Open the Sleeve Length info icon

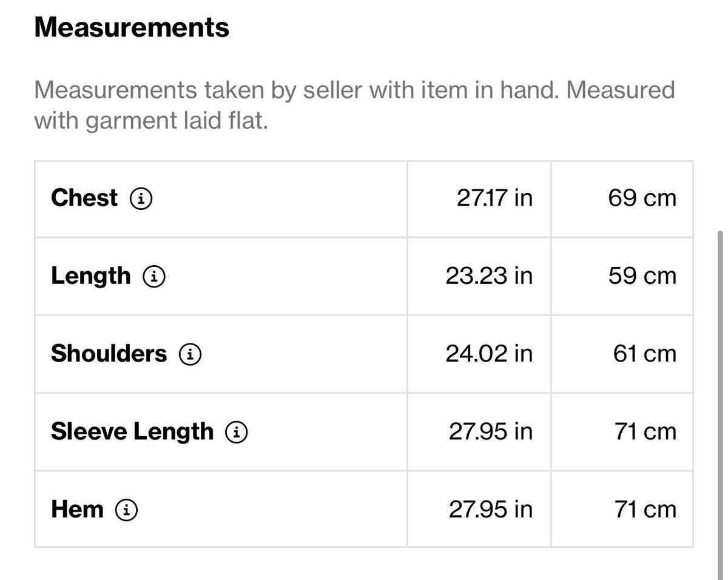tap(237, 432)
